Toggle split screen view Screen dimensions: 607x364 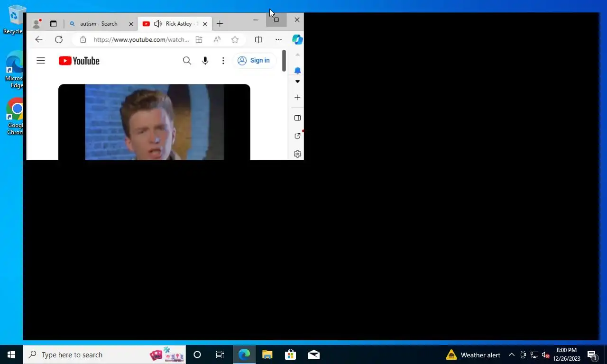[x=258, y=40]
